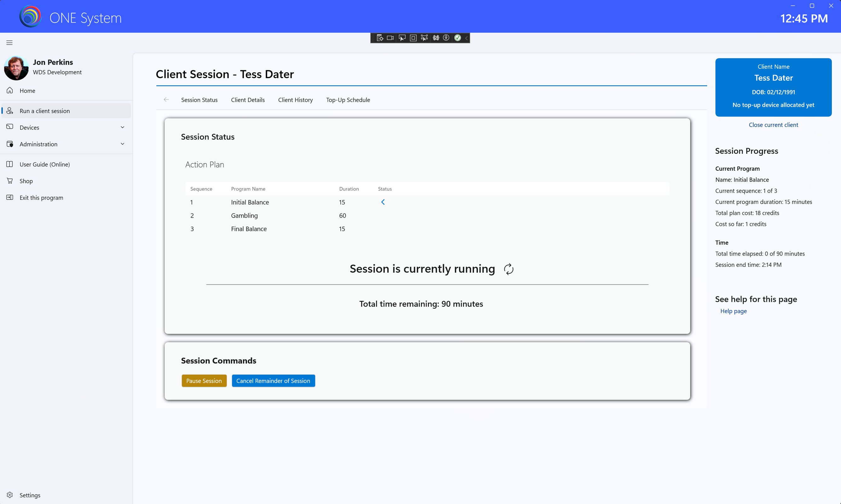The image size is (841, 504).
Task: Click the green checkmark status icon
Action: [x=458, y=38]
